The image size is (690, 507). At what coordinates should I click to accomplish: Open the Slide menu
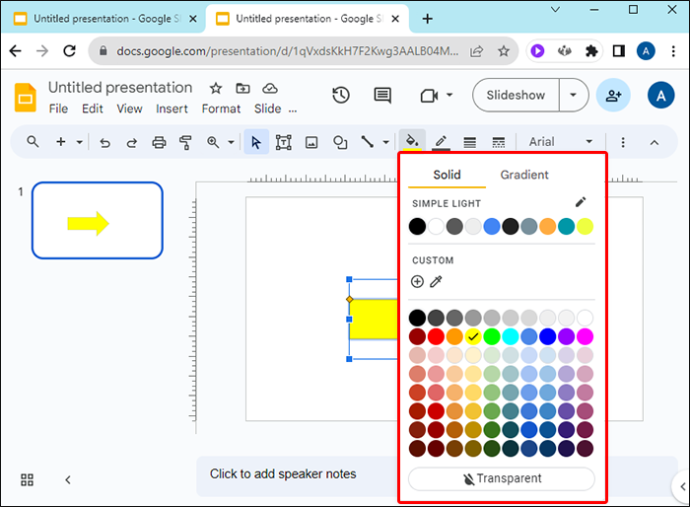(x=268, y=109)
